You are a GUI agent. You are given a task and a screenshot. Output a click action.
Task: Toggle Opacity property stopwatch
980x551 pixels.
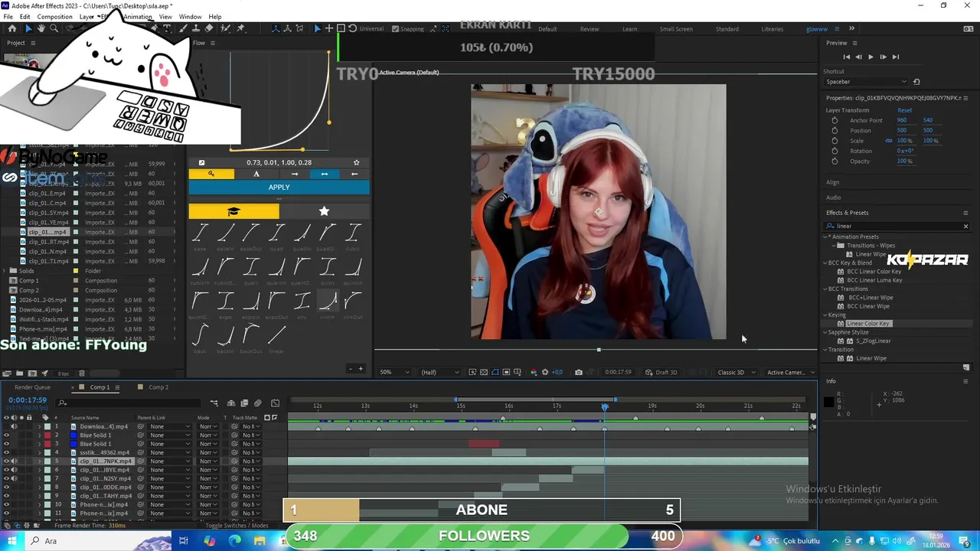[835, 161]
